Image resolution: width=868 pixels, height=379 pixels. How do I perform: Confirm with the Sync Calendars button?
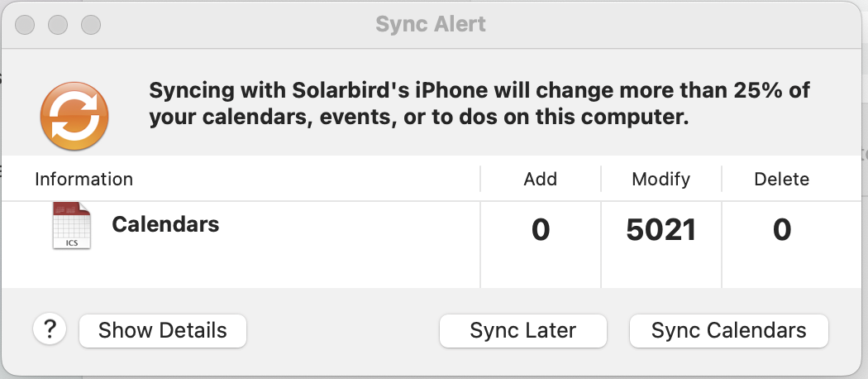click(728, 331)
